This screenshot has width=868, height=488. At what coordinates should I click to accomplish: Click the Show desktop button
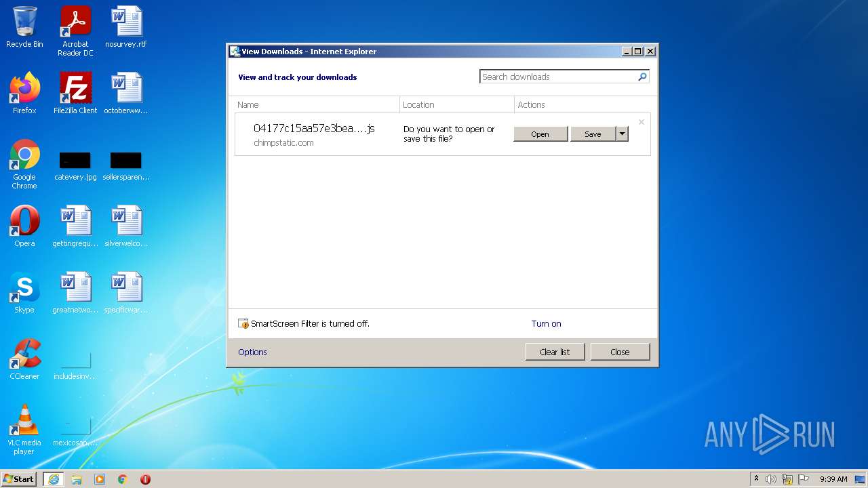tap(861, 479)
